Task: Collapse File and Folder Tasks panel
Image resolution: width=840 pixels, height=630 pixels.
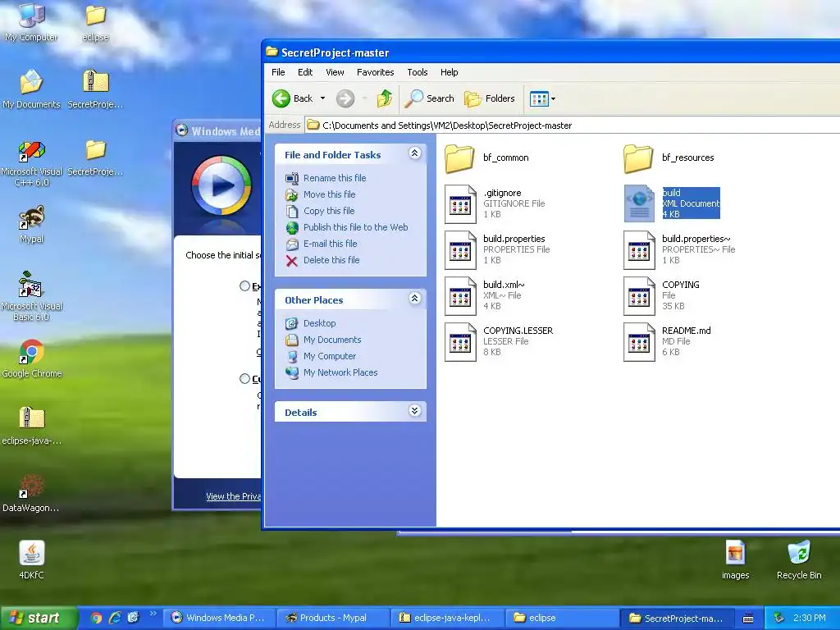Action: (414, 153)
